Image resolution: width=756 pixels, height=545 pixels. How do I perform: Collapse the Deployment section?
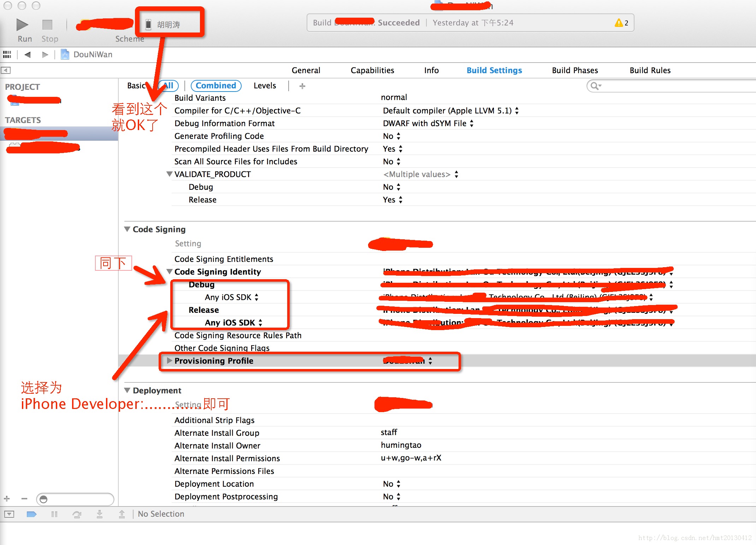(x=127, y=390)
